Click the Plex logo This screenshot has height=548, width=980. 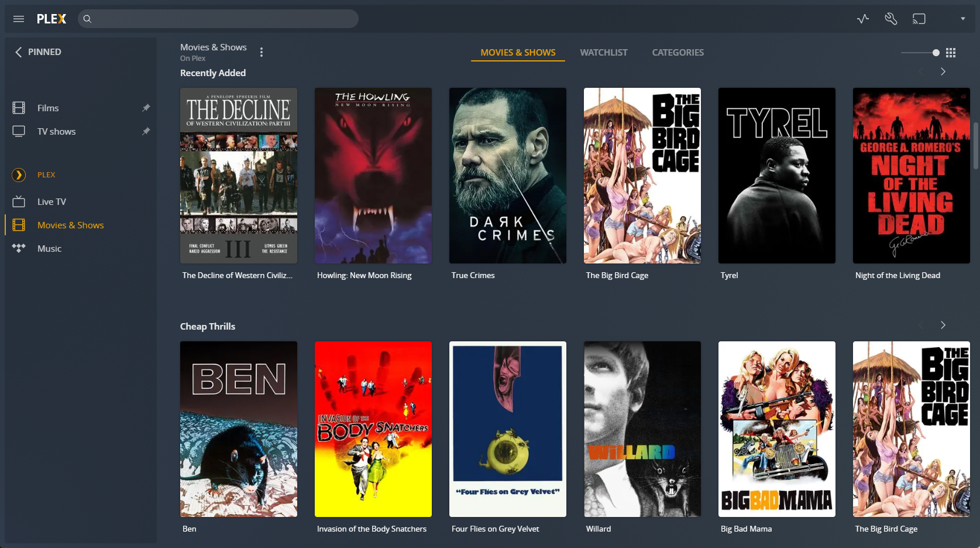(51, 19)
